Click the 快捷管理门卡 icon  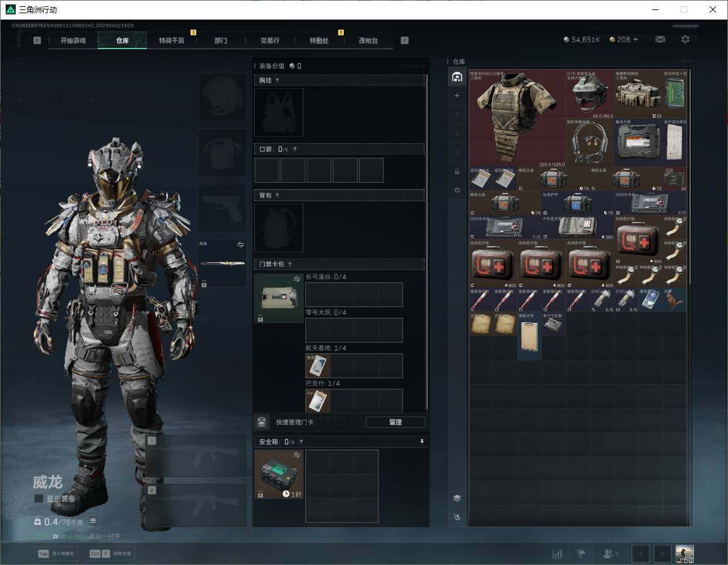point(261,422)
